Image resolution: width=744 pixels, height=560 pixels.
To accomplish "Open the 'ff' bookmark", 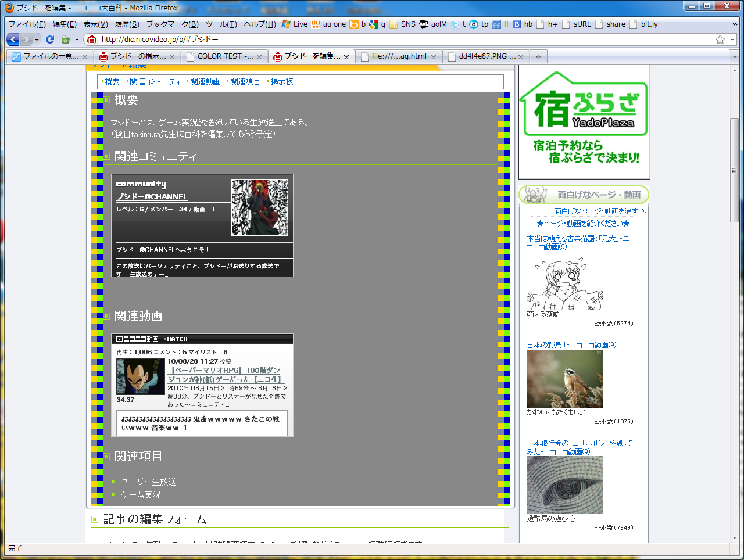I will tap(500, 24).
